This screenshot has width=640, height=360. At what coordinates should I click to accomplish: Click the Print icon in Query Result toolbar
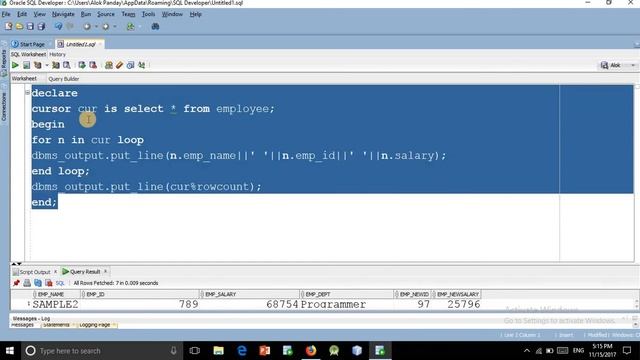[27, 283]
